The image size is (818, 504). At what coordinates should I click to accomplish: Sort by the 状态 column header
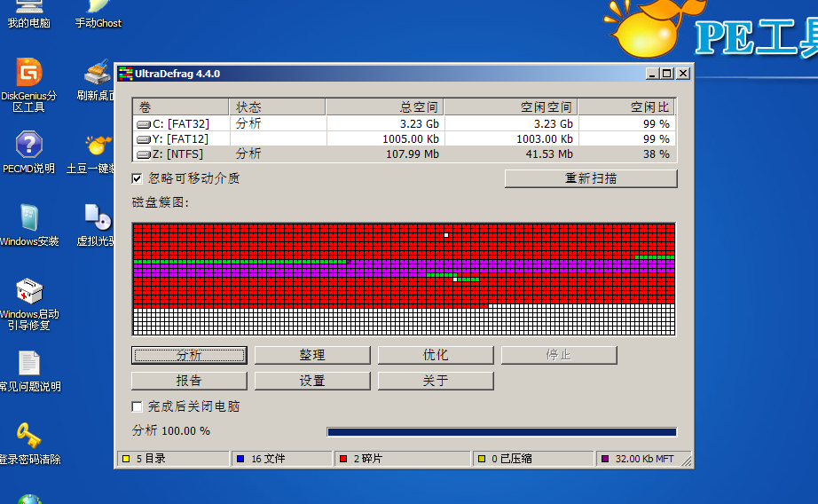tap(277, 107)
